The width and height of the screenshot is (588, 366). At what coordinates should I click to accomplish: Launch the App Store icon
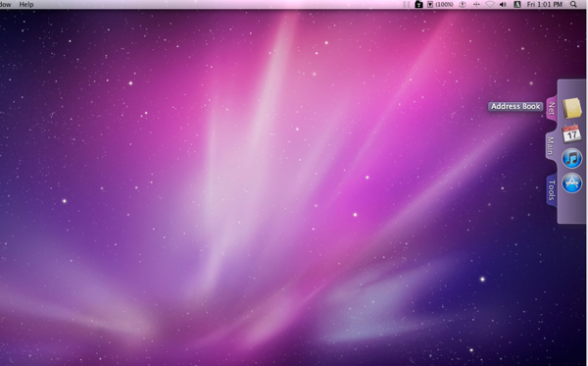(x=571, y=183)
